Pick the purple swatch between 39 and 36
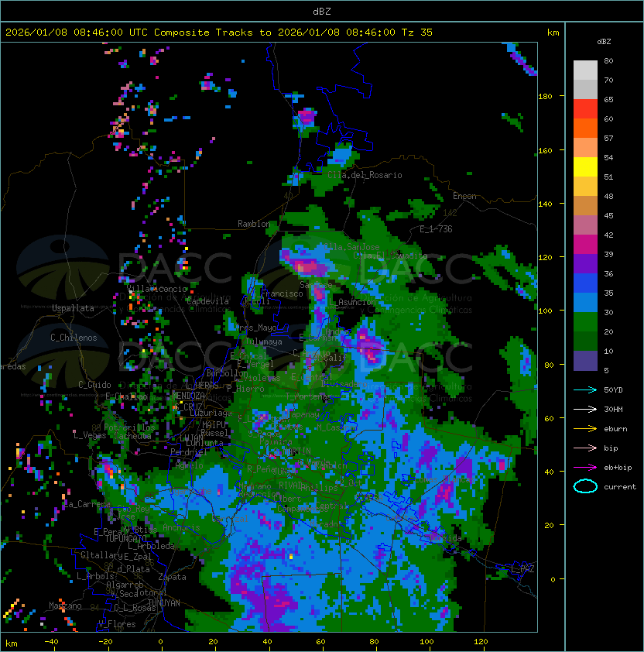The image size is (644, 652). (x=585, y=263)
